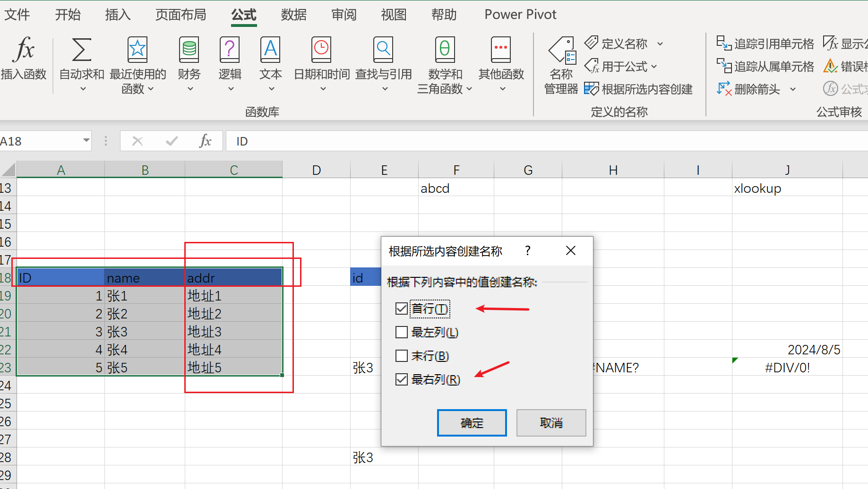868x489 pixels.
Task: Click the Name Box showing A18
Action: 40,141
